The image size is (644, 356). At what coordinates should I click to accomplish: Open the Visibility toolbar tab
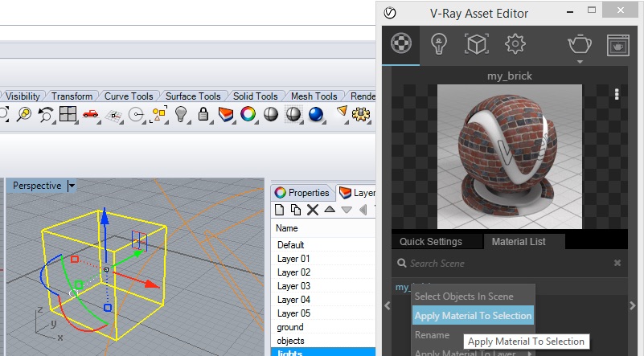coord(23,96)
